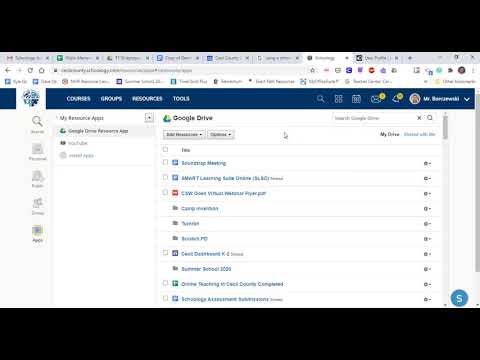
Task: Check the CSW Goes Virtual Webinar Flyer checkbox
Action: (x=165, y=192)
